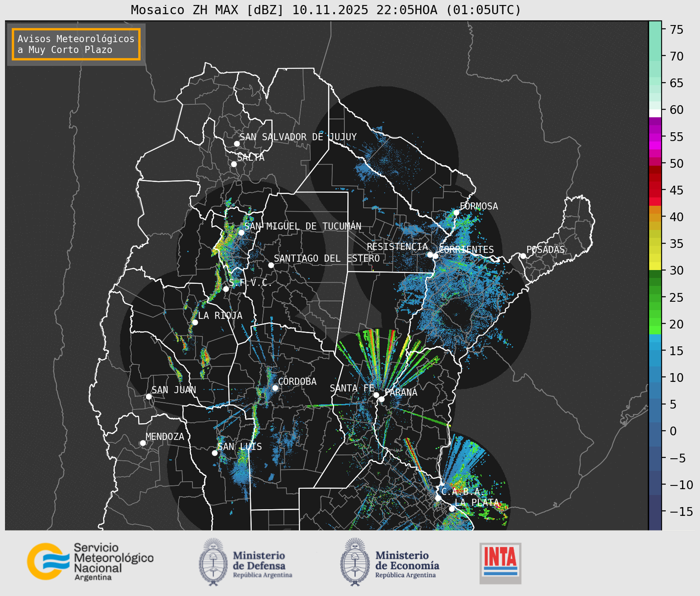Viewport: 700px width, 596px height.
Task: Click the Resistencia city dot
Action: coord(430,255)
